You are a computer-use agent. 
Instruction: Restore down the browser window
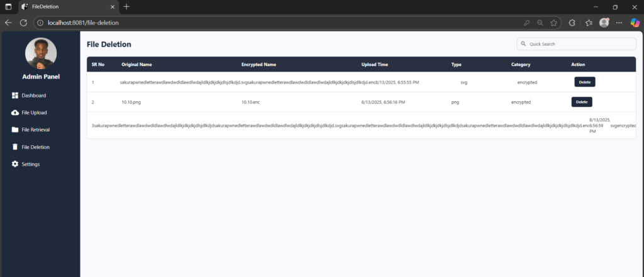click(x=615, y=7)
